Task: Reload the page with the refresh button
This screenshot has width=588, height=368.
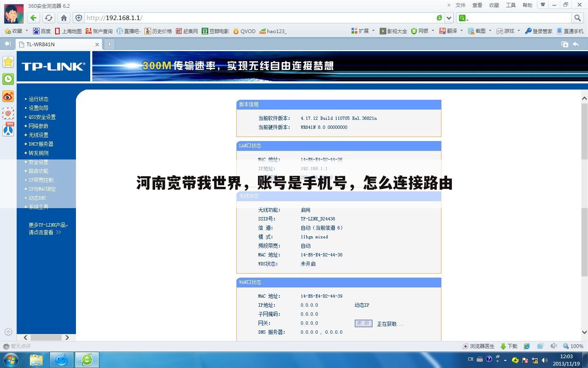Action: (x=49, y=18)
